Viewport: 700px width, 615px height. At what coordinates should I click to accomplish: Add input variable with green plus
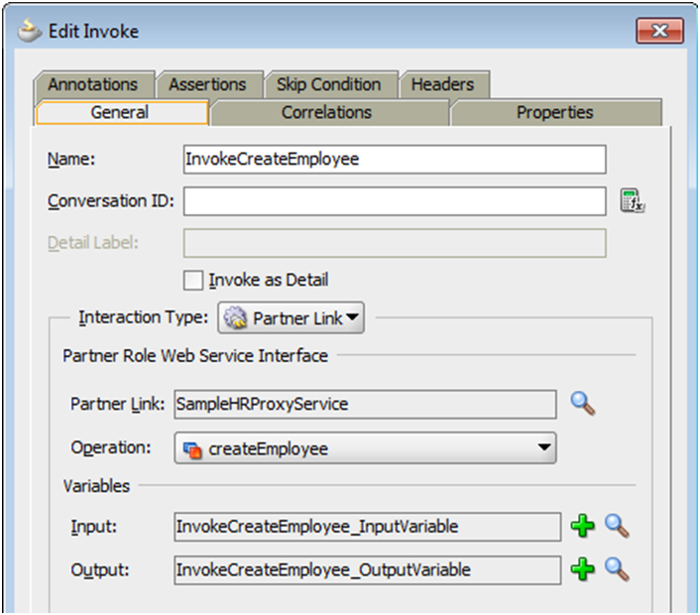(582, 526)
